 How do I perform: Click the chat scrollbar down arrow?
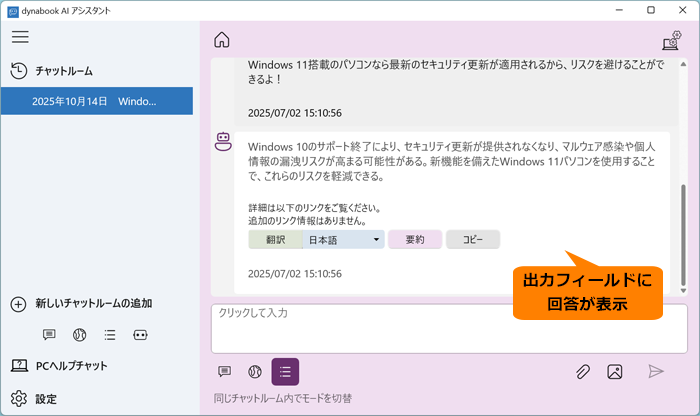[x=683, y=291]
